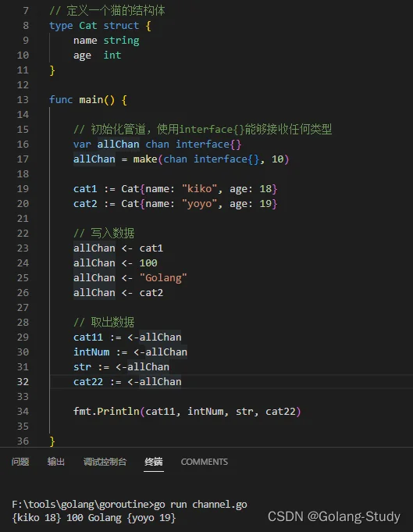
Task: Click 'type Cat struct {' declaration
Action: click(x=101, y=26)
